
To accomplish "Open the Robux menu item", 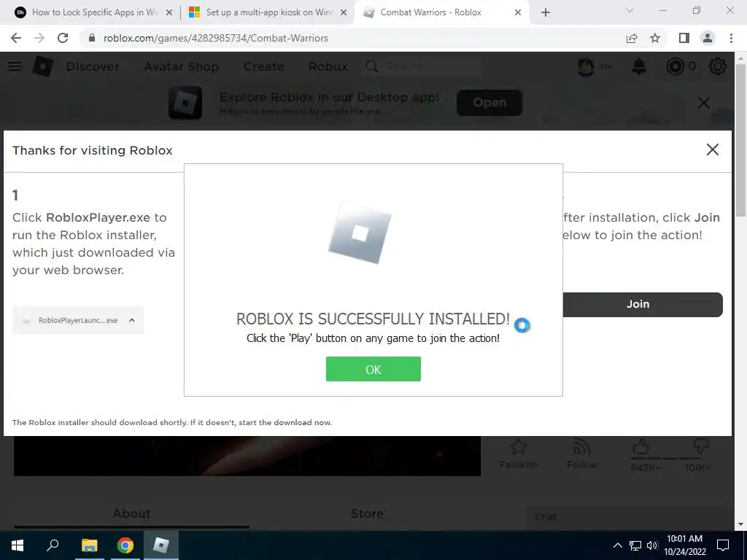I will (328, 66).
